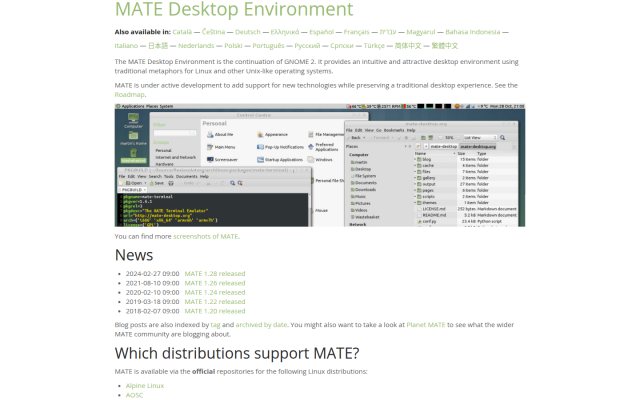This screenshot has height=400, width=640.
Task: Choose the Türkçe language link
Action: [x=374, y=46]
